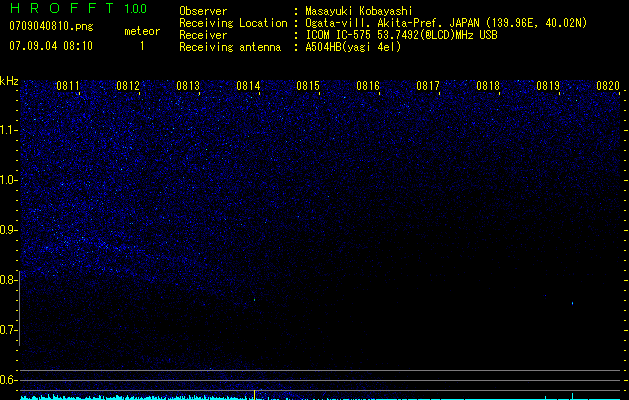
Task: Click the 'Receiving antenna' label
Action: [230, 47]
